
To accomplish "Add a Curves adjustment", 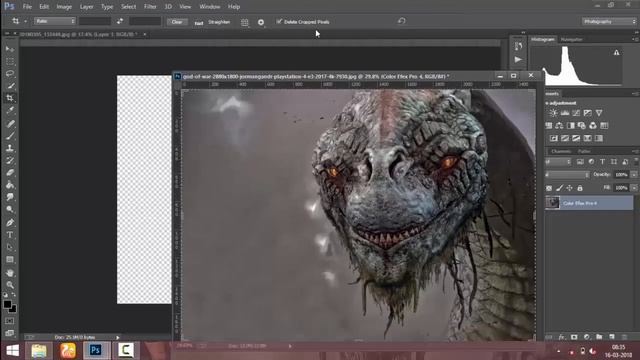I will [x=576, y=113].
